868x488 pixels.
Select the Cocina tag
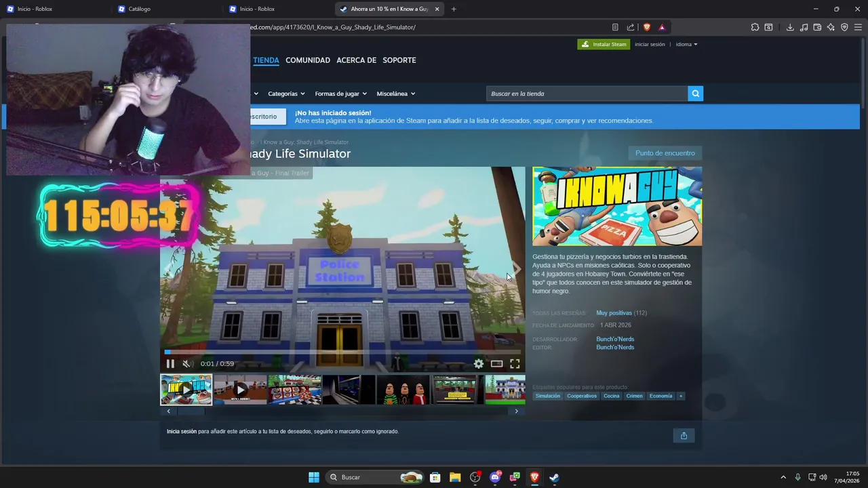612,396
